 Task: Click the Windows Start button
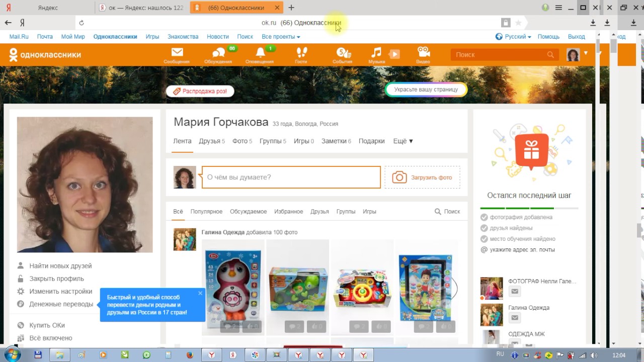coord(12,354)
